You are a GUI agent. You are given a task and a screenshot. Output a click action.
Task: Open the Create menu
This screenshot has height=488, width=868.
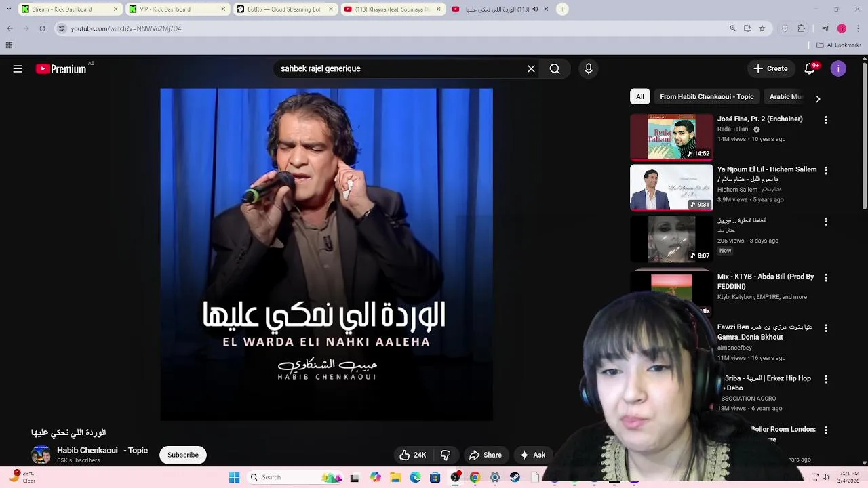coord(770,68)
